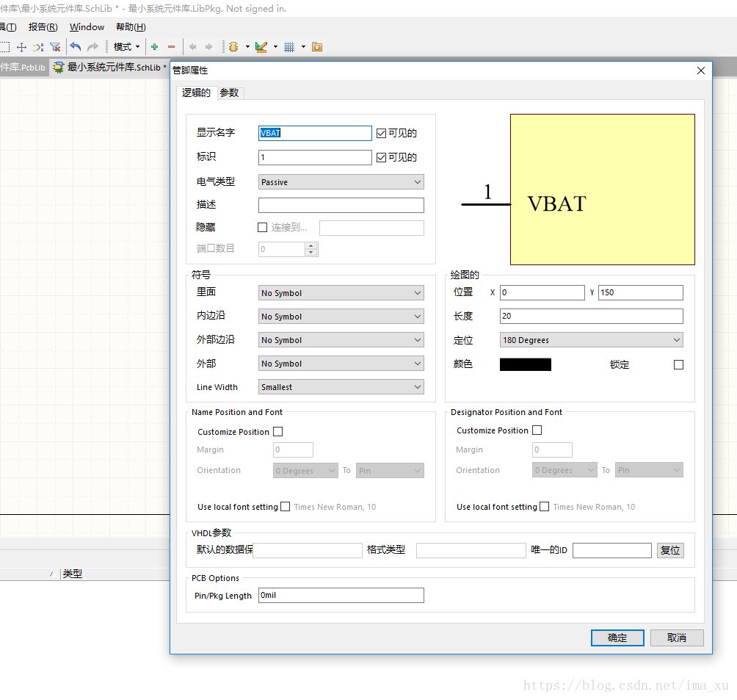Toggle the 隐藏 (hide) checkbox
This screenshot has height=700, width=737.
click(263, 228)
